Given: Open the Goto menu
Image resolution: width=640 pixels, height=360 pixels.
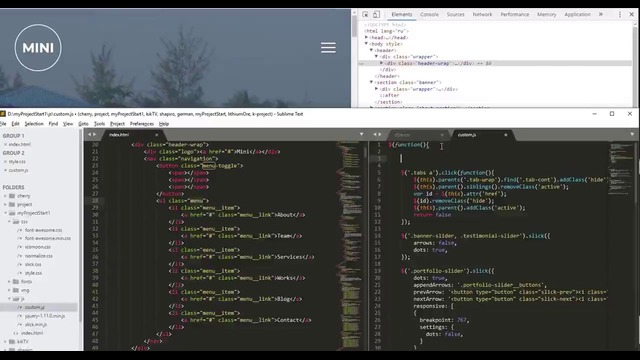Looking at the screenshot, I should point(83,124).
